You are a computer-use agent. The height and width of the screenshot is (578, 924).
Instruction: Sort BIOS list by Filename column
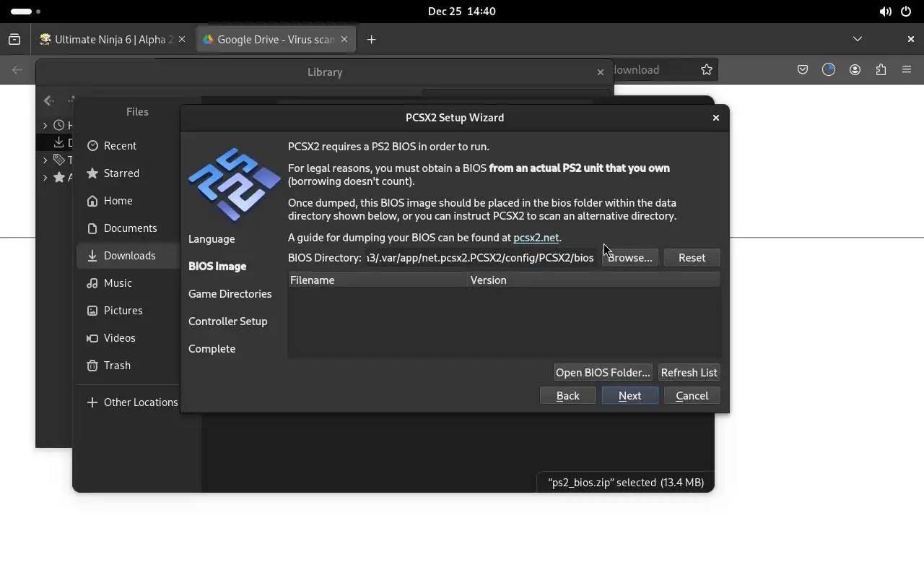click(x=378, y=280)
